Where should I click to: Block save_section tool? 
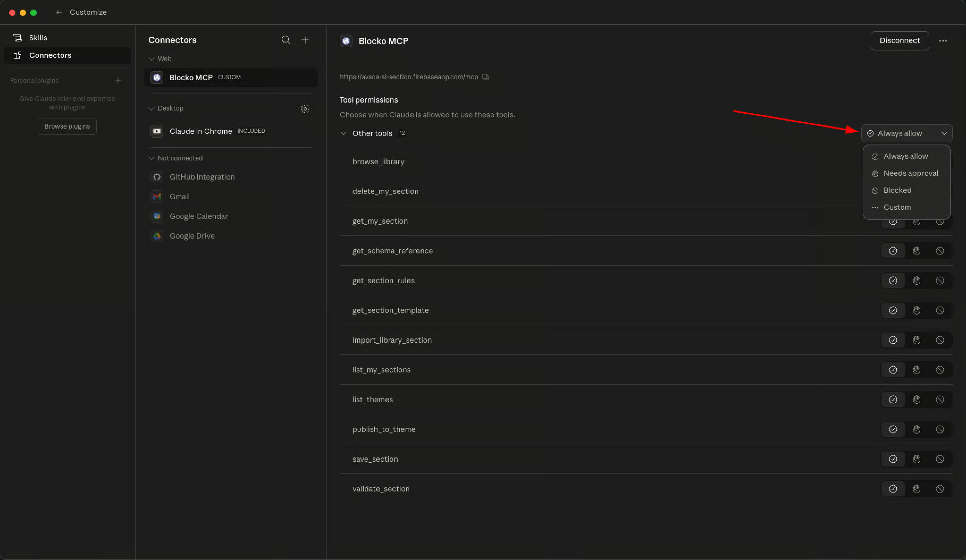(x=939, y=459)
